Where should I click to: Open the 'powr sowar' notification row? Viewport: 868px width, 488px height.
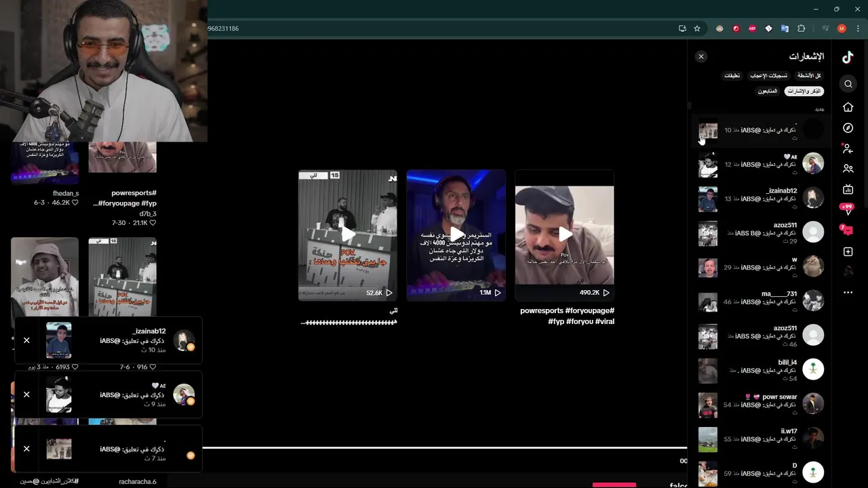point(761,405)
